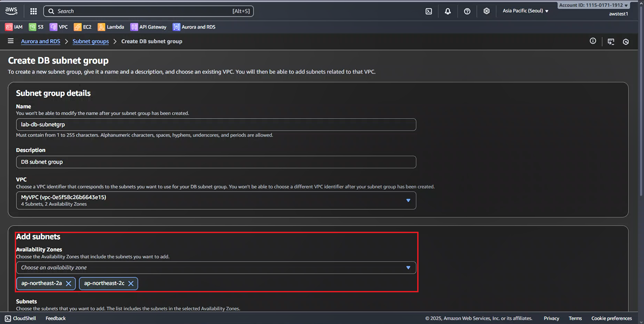Remove the ap-northeast-2c zone tag
This screenshot has height=324, width=644.
coord(131,283)
